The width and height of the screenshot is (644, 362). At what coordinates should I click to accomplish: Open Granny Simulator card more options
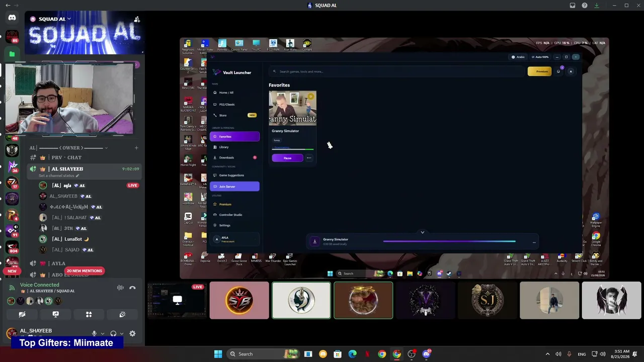[309, 158]
